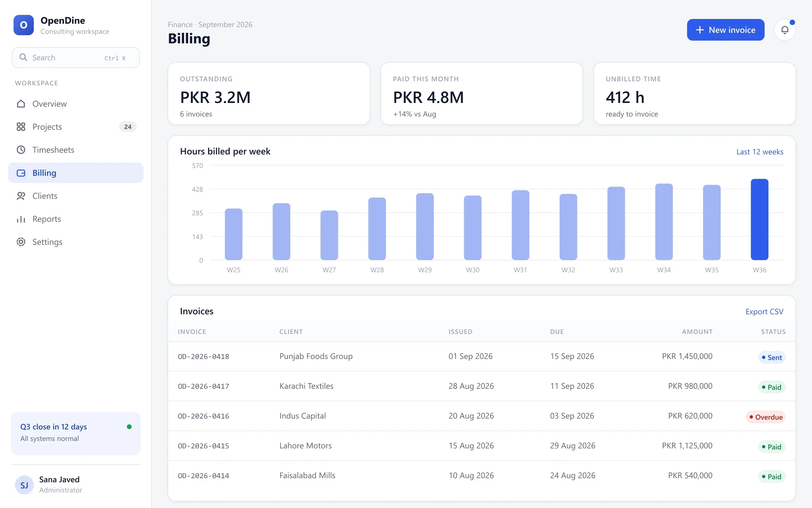Screen dimensions: 812x508
Task: Click the Overview home icon
Action: point(21,104)
